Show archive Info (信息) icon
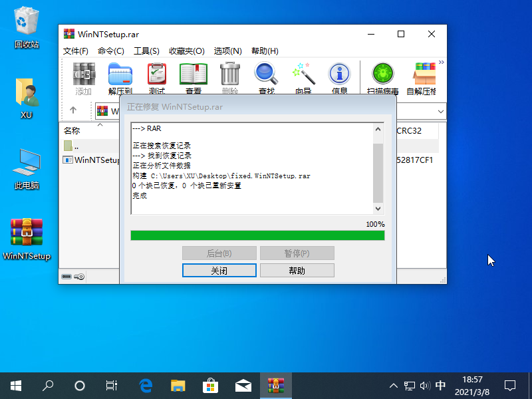The height and width of the screenshot is (399, 532). coord(339,78)
